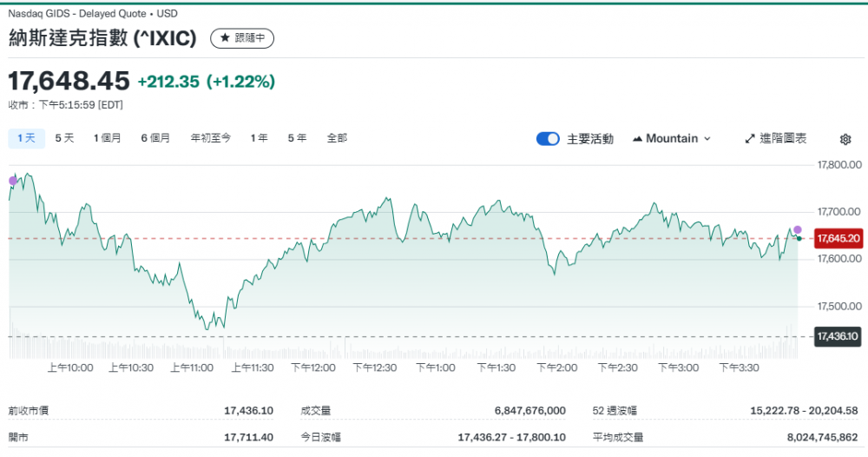
Task: Click the 跟隨中 follow star button
Action: click(x=242, y=38)
